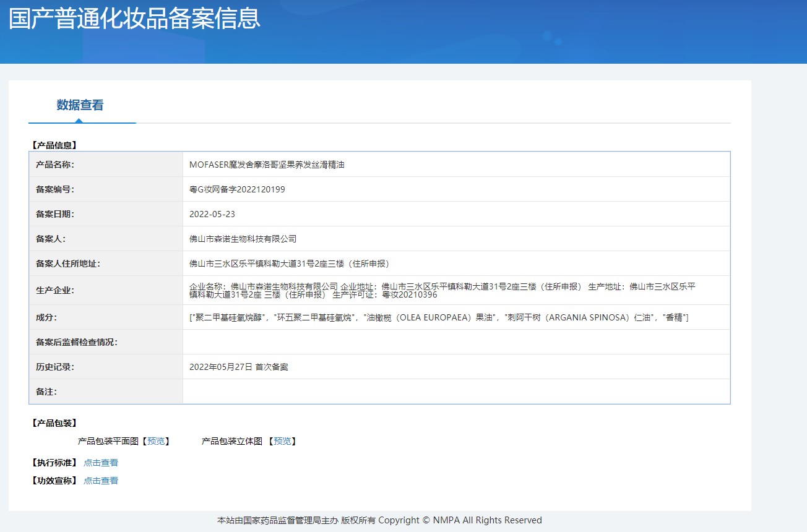Open the 数据查看 tab

tap(80, 105)
